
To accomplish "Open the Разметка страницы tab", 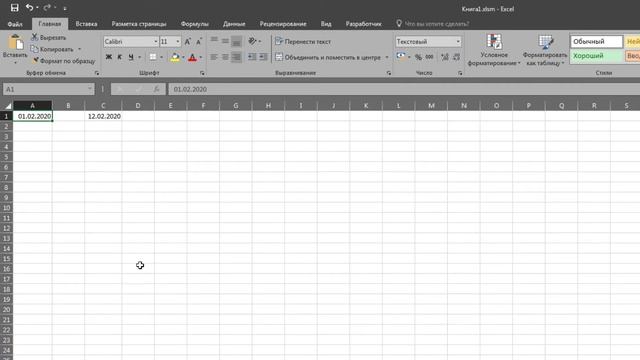I will (139, 24).
